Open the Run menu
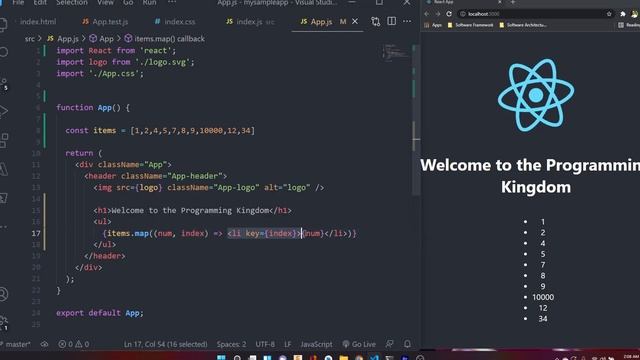640x360 pixels. pyautogui.click(x=149, y=2)
